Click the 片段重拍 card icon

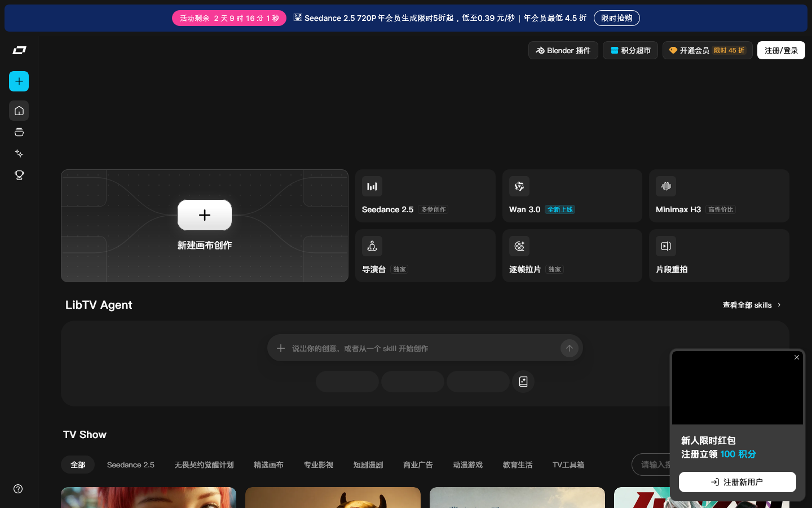666,246
